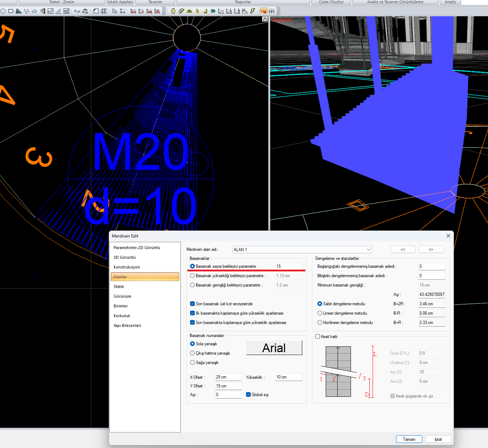Screen dimensions: 488x448
Task: Click the four-pane window layout icon
Action: click(x=104, y=11)
